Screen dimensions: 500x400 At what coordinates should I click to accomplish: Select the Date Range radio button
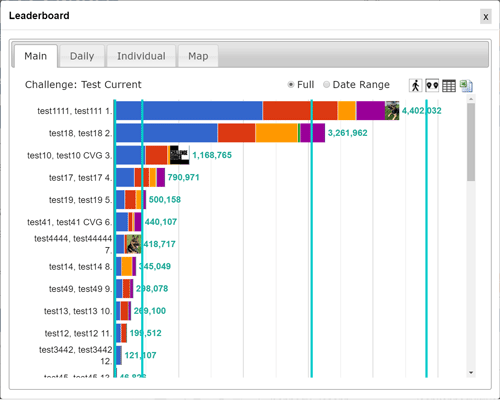click(x=326, y=85)
